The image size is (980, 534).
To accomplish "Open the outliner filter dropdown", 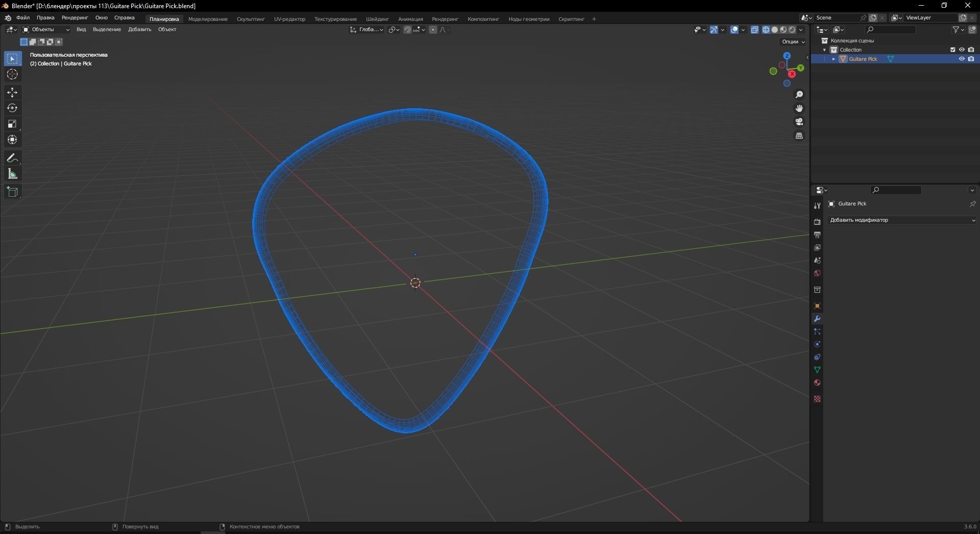I will point(958,30).
